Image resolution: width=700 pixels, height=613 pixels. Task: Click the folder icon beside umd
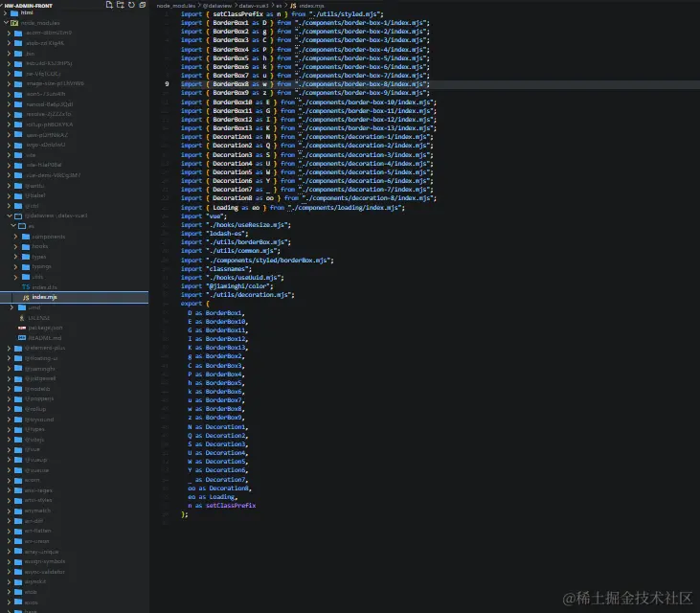pyautogui.click(x=22, y=307)
